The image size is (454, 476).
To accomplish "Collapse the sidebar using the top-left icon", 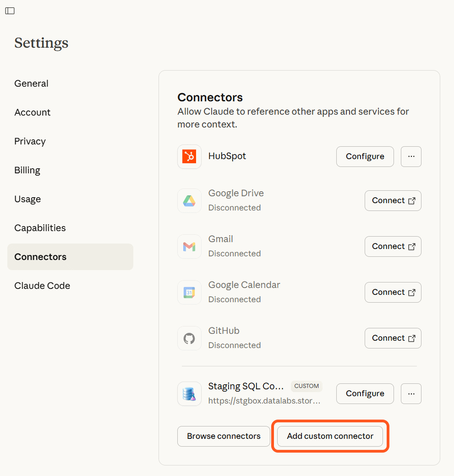I will 10,11.
